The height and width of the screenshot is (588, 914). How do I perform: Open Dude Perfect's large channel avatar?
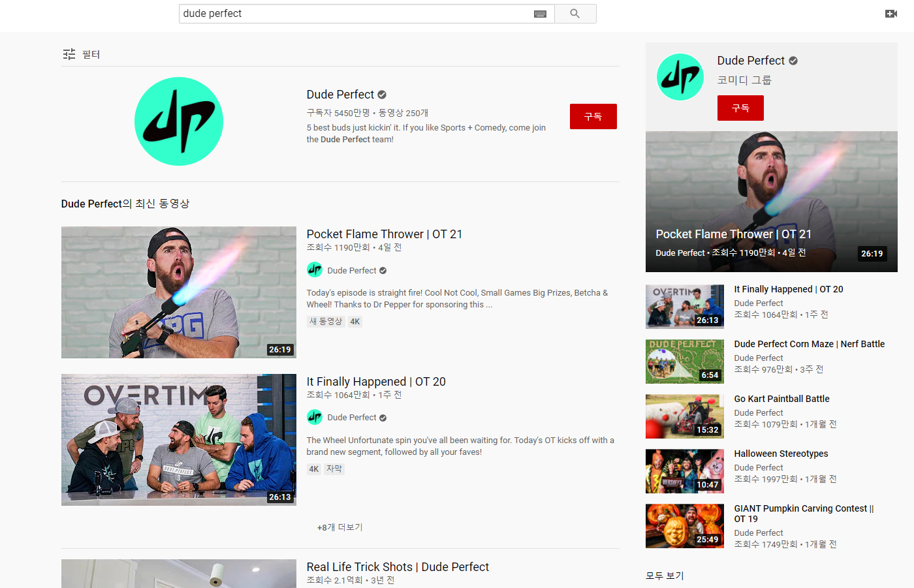[179, 121]
